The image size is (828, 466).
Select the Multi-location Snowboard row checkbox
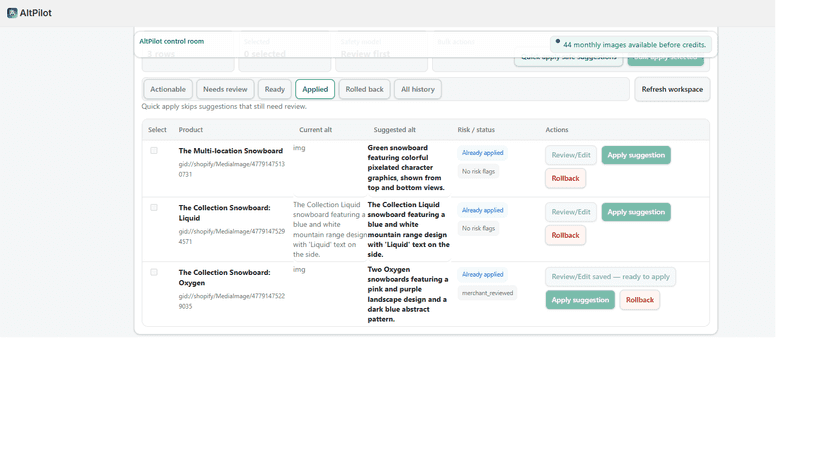(154, 151)
